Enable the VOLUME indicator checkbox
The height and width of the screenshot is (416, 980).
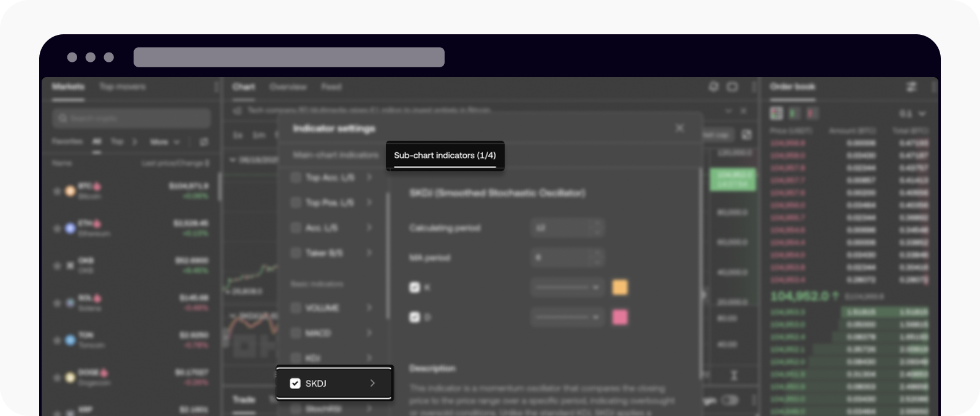click(x=296, y=308)
